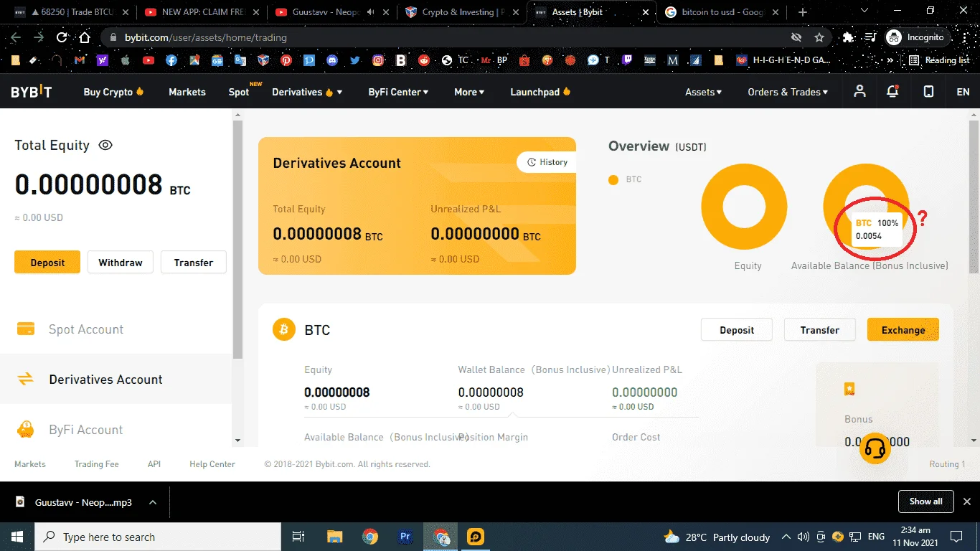This screenshot has width=980, height=551.
Task: Open the Trading Fee footer link
Action: 97,464
